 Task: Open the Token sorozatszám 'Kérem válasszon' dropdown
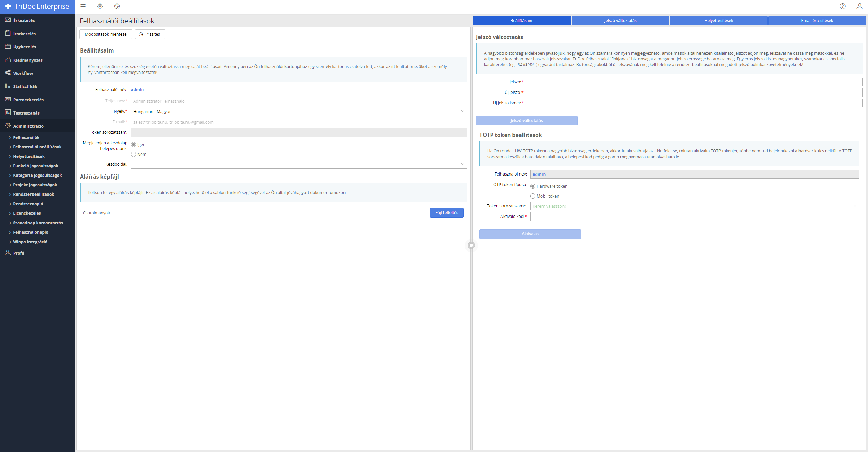click(x=694, y=206)
